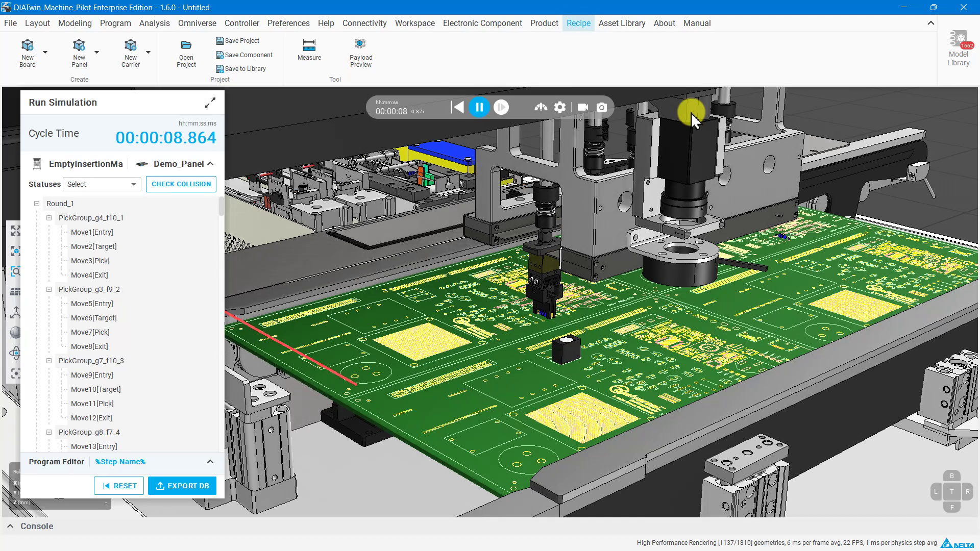980x551 pixels.
Task: Step the simulation forward one step
Action: pos(501,107)
